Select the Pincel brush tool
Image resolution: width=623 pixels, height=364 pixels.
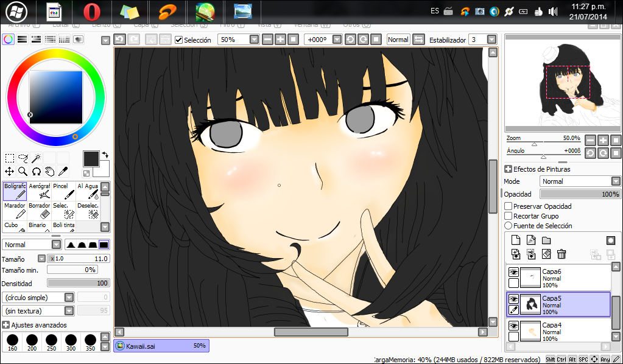point(63,191)
